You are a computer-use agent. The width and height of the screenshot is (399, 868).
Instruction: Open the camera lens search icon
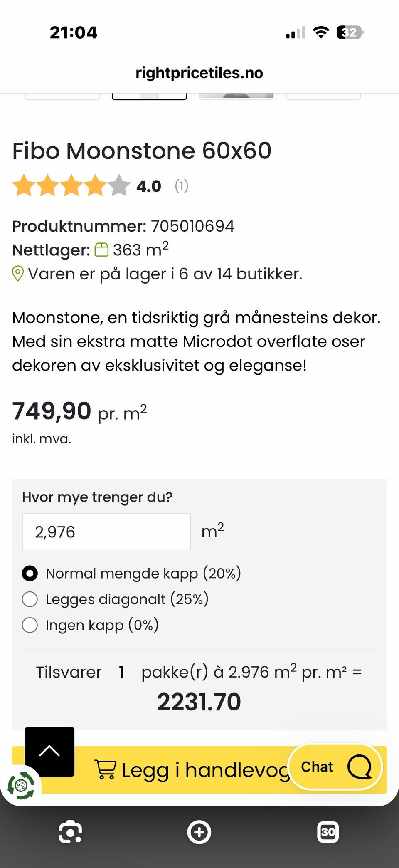tap(70, 832)
